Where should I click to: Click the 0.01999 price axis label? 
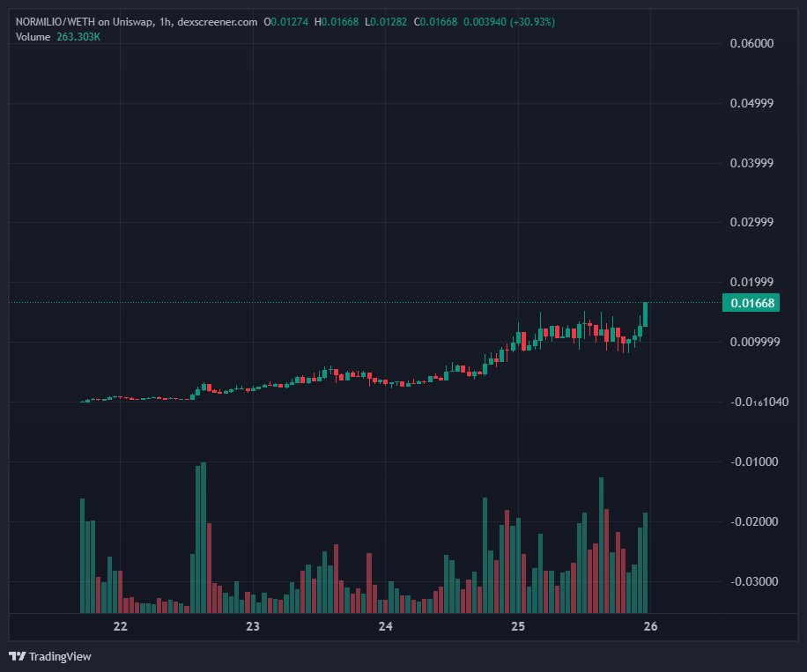pyautogui.click(x=751, y=282)
